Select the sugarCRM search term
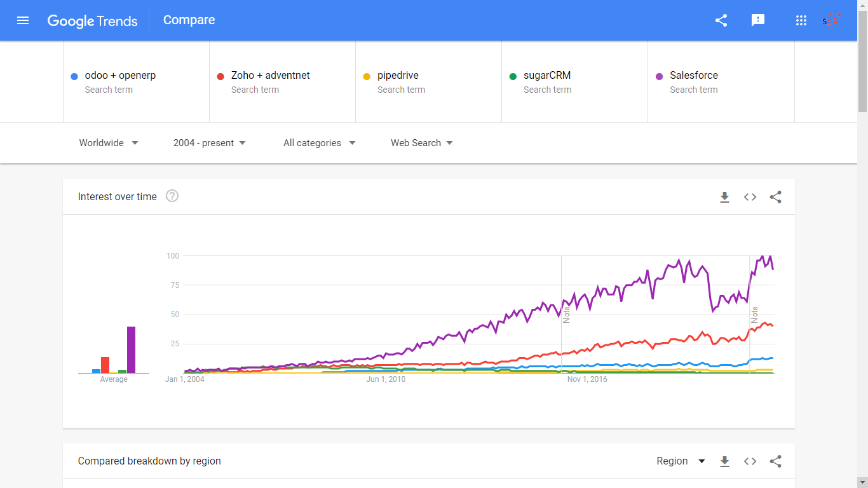Screen dimensions: 868x488 coord(574,81)
